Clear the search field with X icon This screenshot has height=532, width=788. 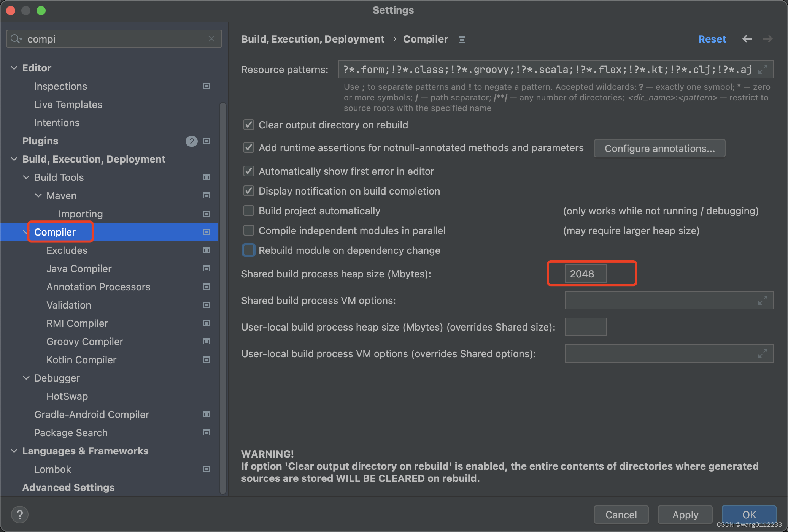[x=211, y=39]
